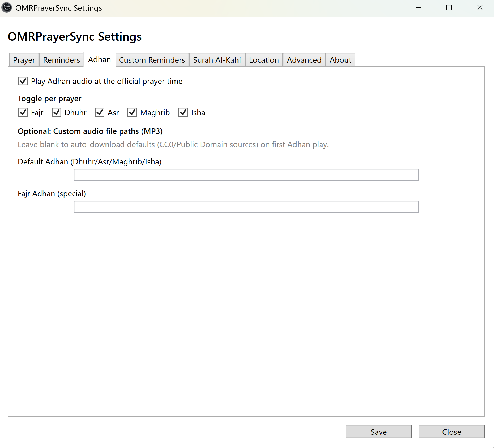Maximize the settings window
The width and height of the screenshot is (494, 448).
coord(449,8)
